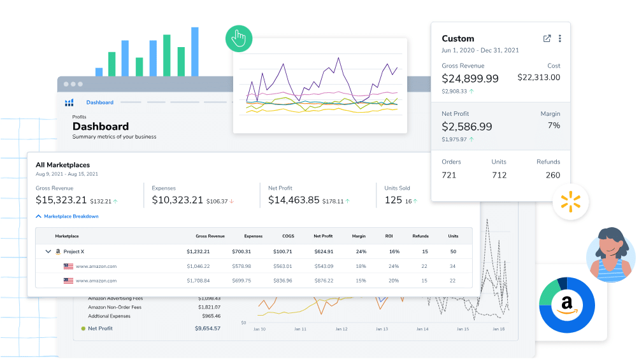Click the Jan 15 axis label
The image size is (639, 364).
(463, 329)
